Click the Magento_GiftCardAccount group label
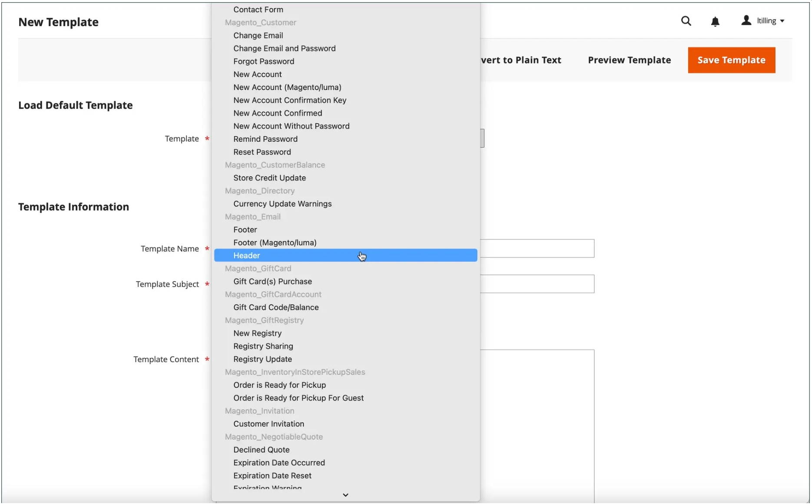 pyautogui.click(x=273, y=294)
